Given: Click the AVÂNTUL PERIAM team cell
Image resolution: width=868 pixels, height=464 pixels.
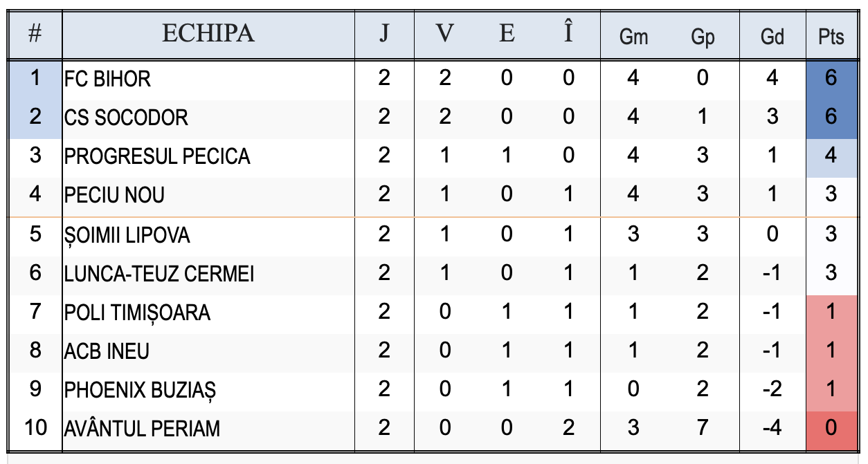Looking at the screenshot, I should pyautogui.click(x=142, y=429).
